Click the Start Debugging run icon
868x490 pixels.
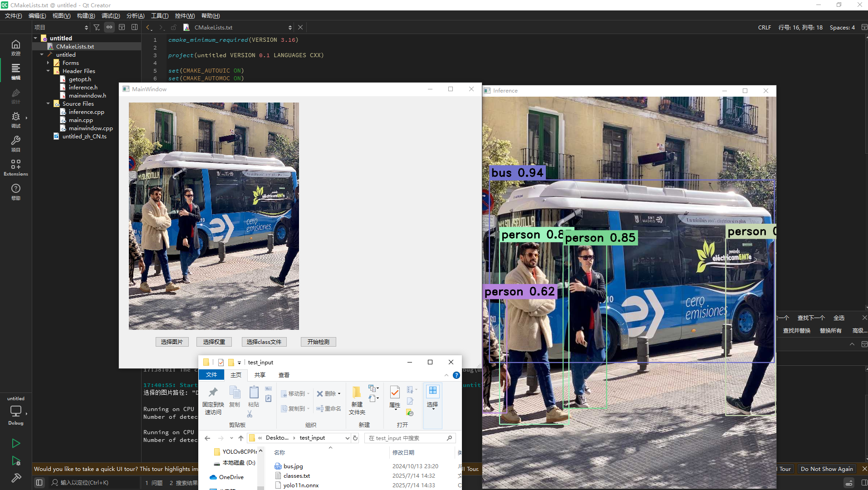(x=16, y=461)
